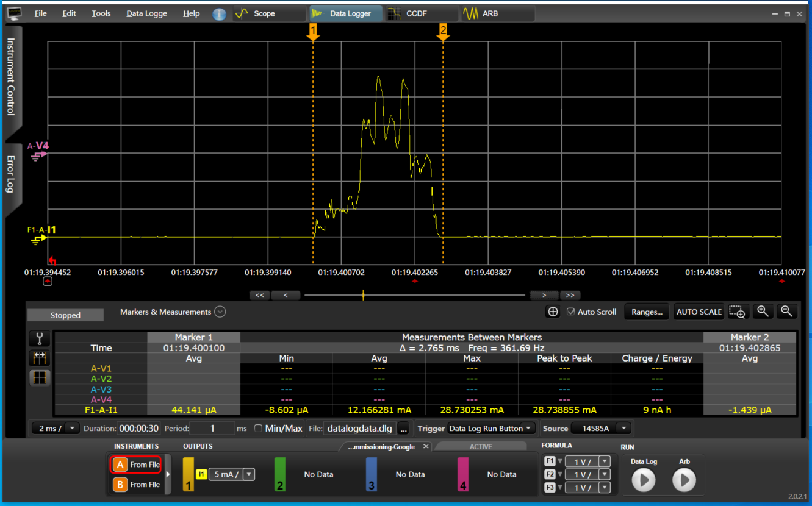Click the F1-A-I1 ground marker icon

pyautogui.click(x=38, y=238)
